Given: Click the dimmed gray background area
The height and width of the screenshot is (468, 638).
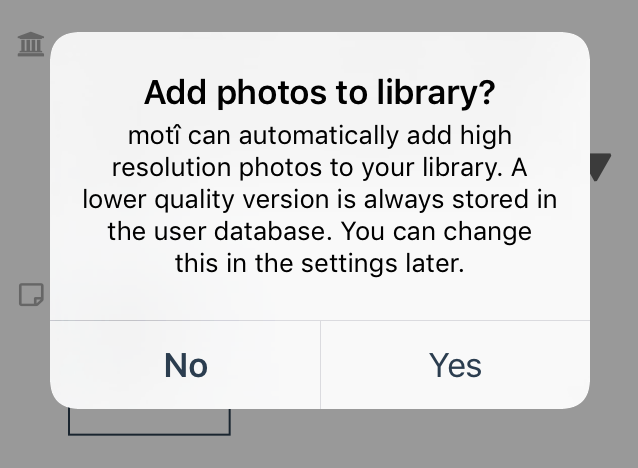Looking at the screenshot, I should pos(407,444).
